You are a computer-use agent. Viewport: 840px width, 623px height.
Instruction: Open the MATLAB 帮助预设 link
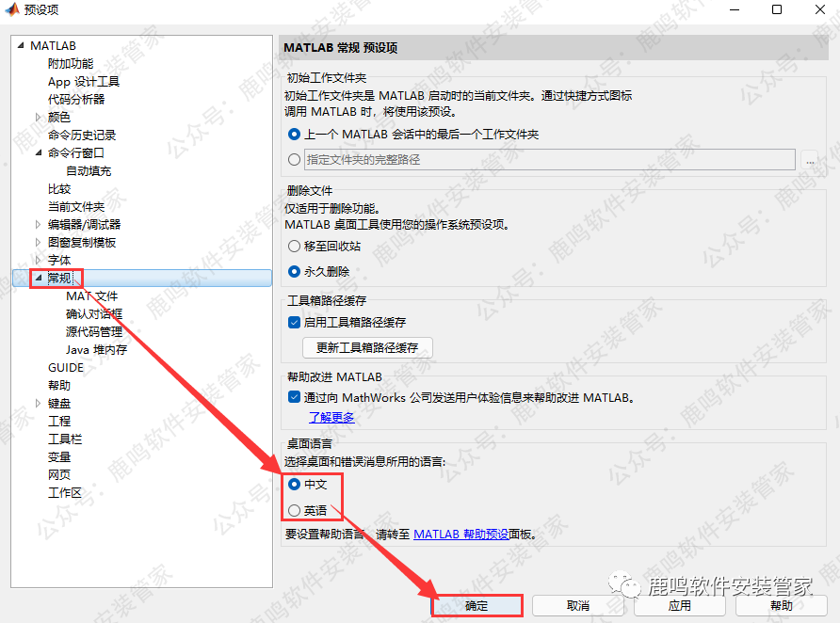click(460, 535)
